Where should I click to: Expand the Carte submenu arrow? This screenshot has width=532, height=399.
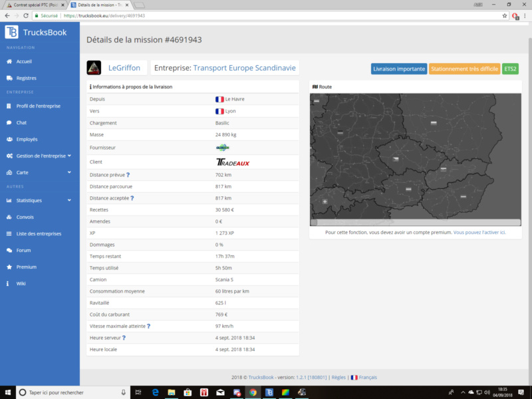(x=69, y=172)
